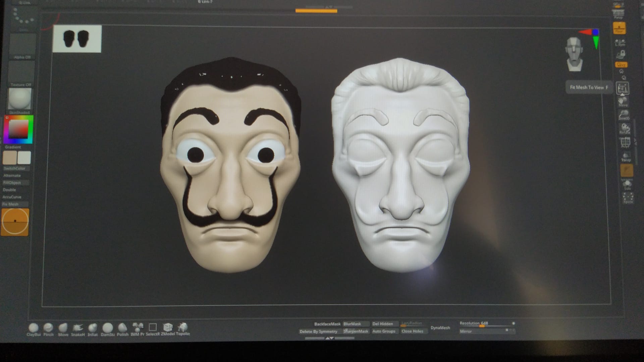Select the beige main color swatch

point(10,158)
